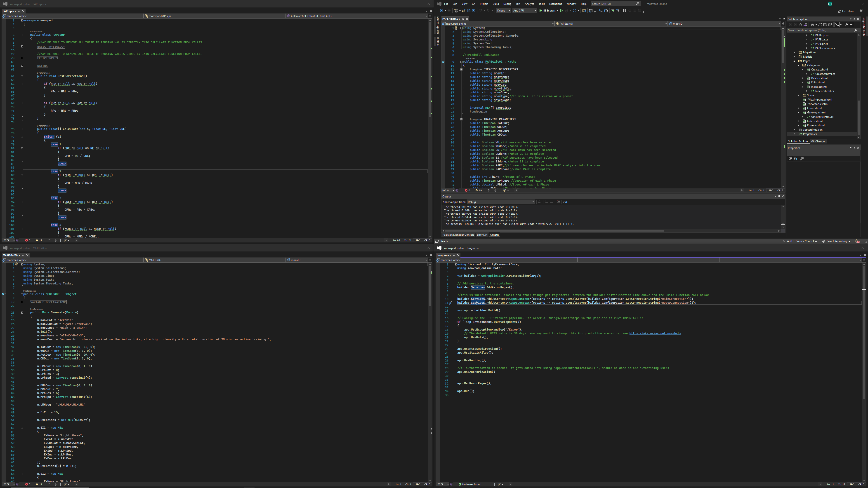Open the Server Explorer side tab
The image size is (868, 488).
click(438, 25)
